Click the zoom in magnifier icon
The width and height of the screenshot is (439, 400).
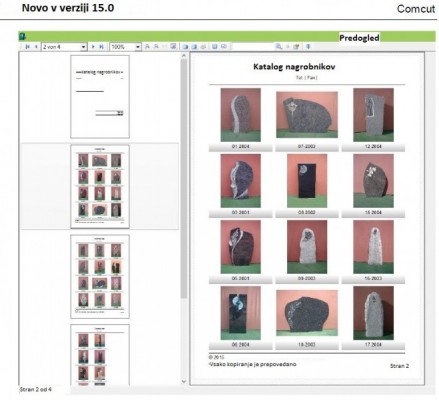click(147, 47)
